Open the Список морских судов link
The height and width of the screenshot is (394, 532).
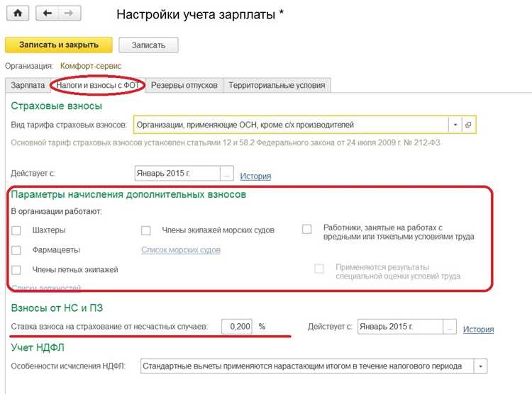[181, 250]
